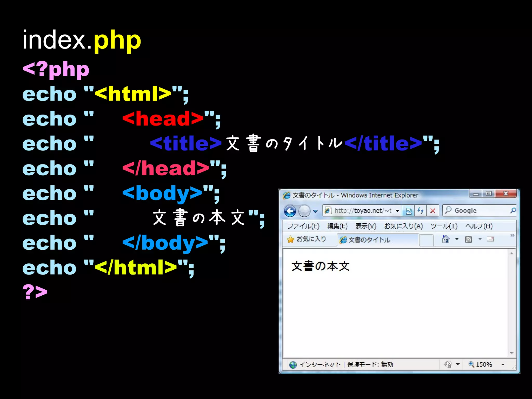Click the インターネット zone globe in status bar
532x399 pixels.
coord(293,365)
